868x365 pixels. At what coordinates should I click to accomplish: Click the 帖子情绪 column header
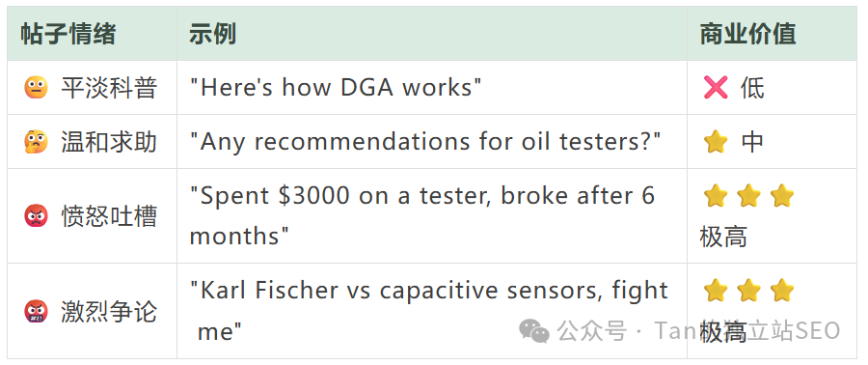pyautogui.click(x=68, y=35)
